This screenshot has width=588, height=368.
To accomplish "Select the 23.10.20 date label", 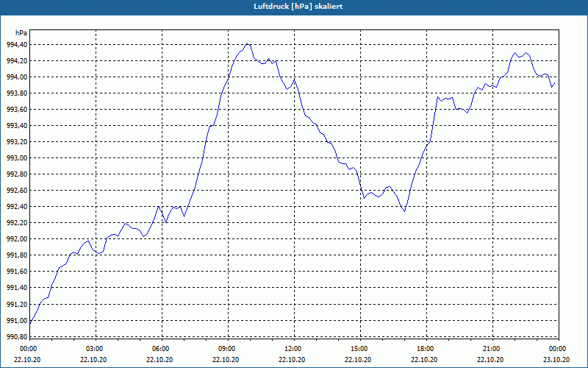I will [556, 359].
